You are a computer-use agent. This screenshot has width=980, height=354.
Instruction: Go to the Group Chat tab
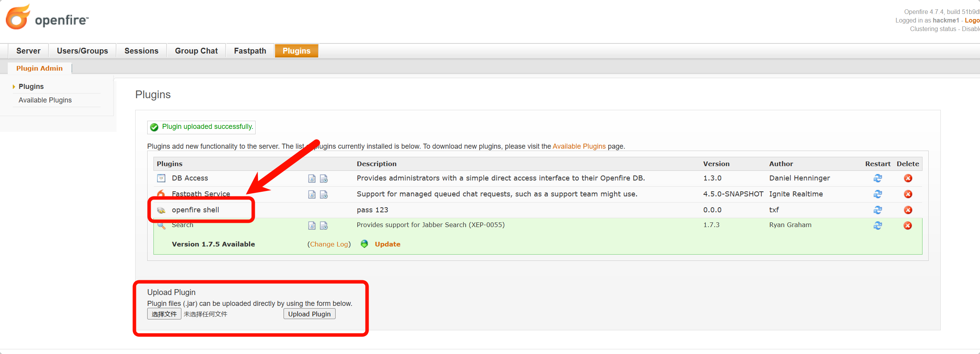(x=196, y=51)
